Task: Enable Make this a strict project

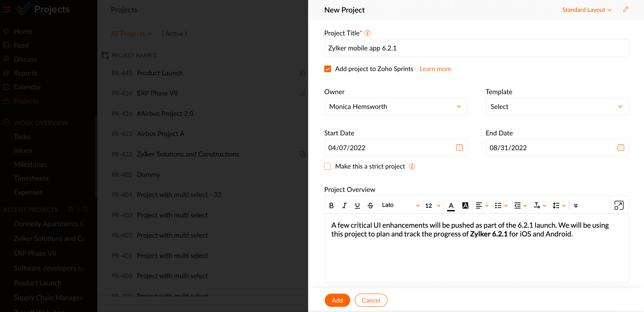Action: (328, 166)
